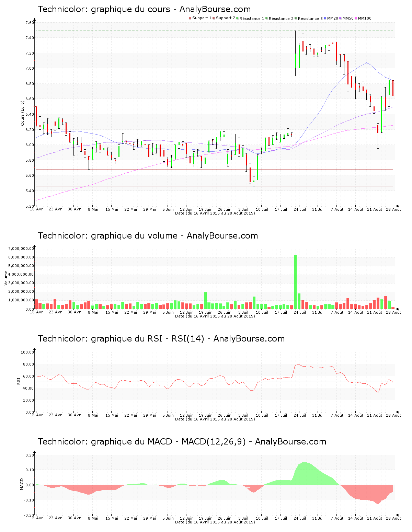
Task: Click '7 Août' on the volume chart axis
Action: [337, 312]
